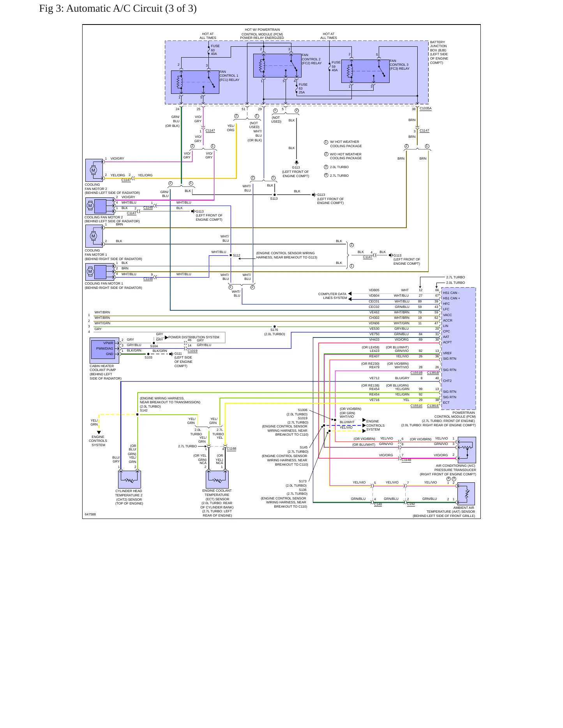Select the Fan Control 2 (FC2) relay symbol
The image size is (563, 728).
click(277, 66)
